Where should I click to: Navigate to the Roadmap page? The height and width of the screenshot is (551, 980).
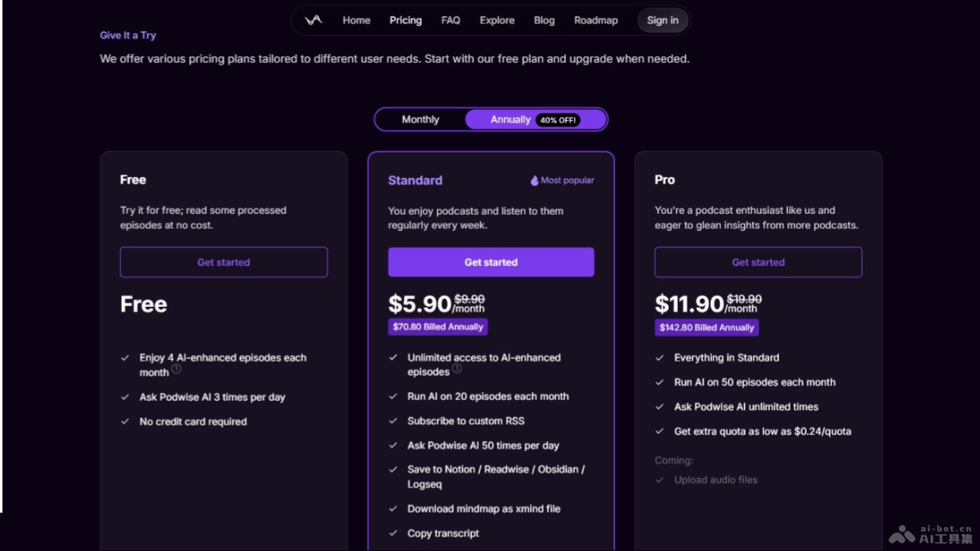595,20
